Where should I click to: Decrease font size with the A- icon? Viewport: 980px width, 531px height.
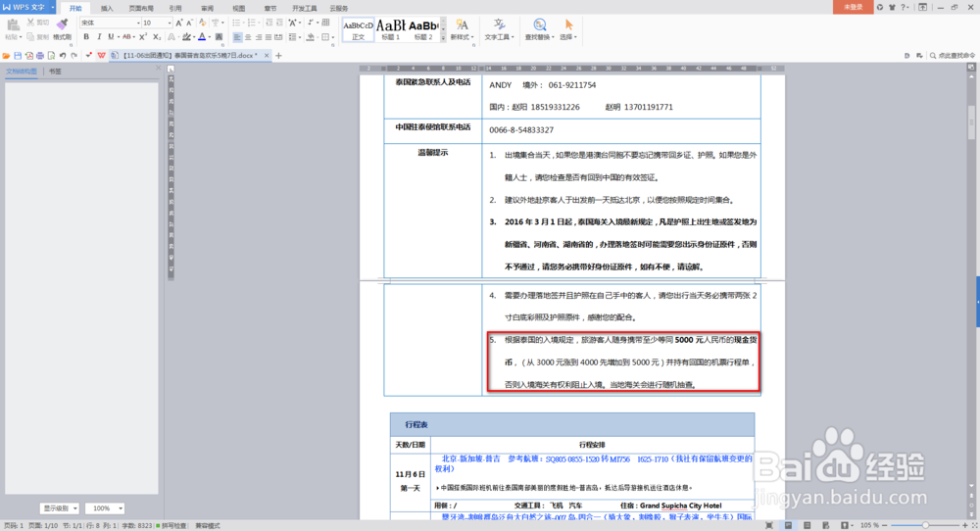(x=189, y=23)
